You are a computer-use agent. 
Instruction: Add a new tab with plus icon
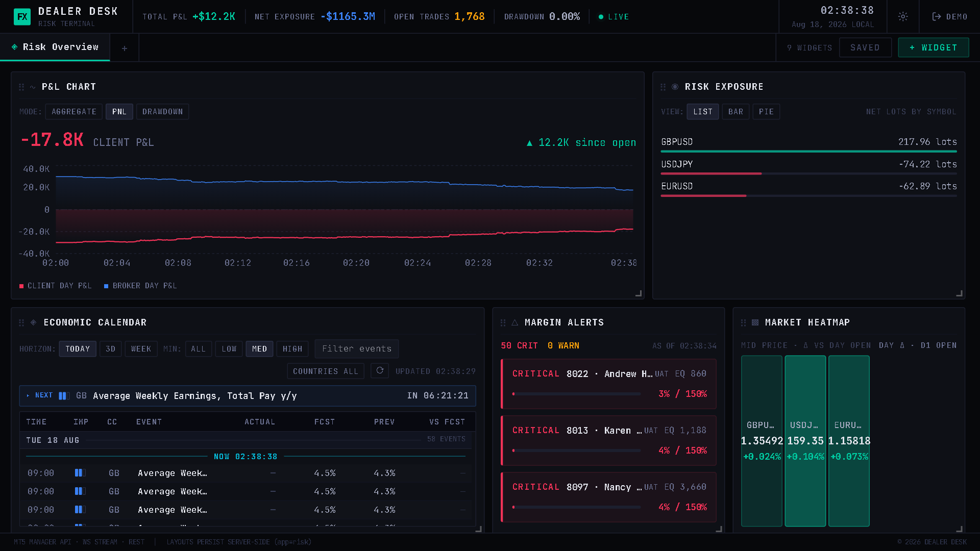(125, 48)
